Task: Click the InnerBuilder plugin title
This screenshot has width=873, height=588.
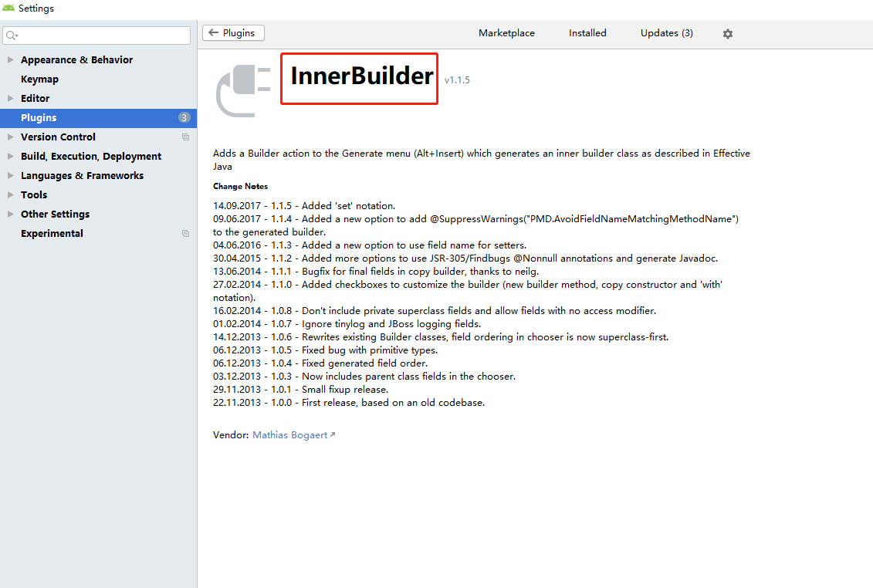Action: coord(361,76)
